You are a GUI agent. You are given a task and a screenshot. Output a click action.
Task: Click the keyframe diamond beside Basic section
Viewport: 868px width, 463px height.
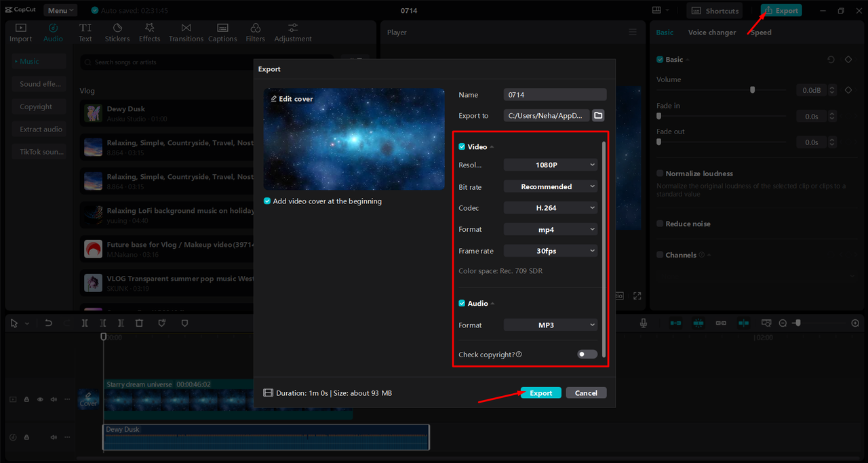(848, 60)
